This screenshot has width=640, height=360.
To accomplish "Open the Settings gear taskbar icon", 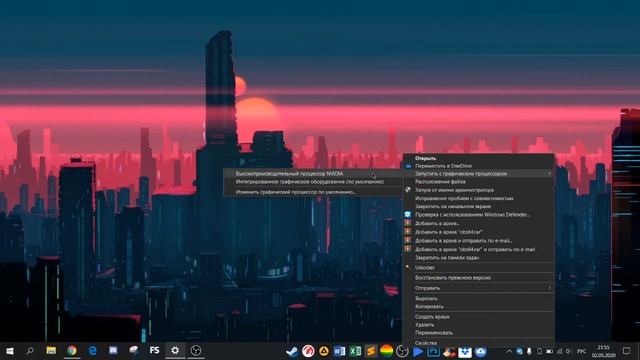I will pyautogui.click(x=175, y=351).
